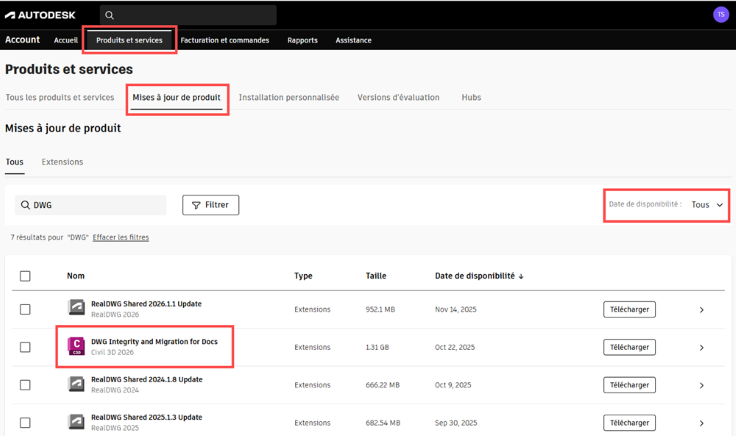This screenshot has width=736, height=436.
Task: Click the Civil 3D product icon
Action: coord(76,346)
